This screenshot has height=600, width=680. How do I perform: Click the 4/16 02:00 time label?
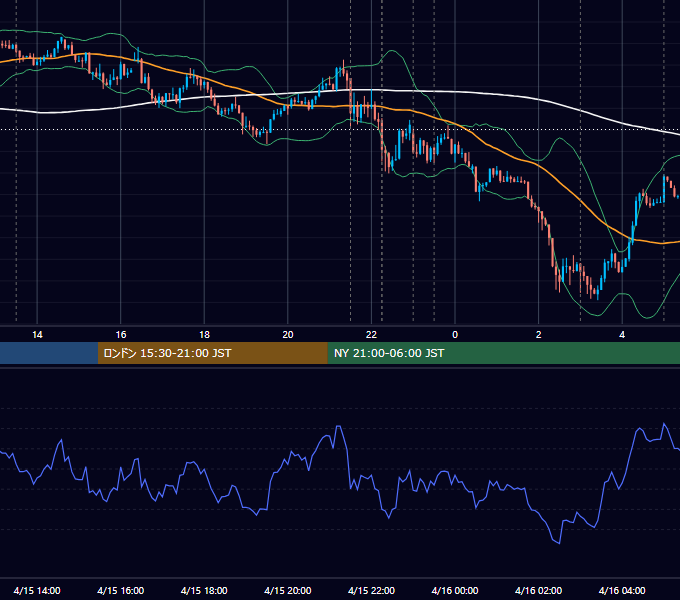click(x=538, y=590)
